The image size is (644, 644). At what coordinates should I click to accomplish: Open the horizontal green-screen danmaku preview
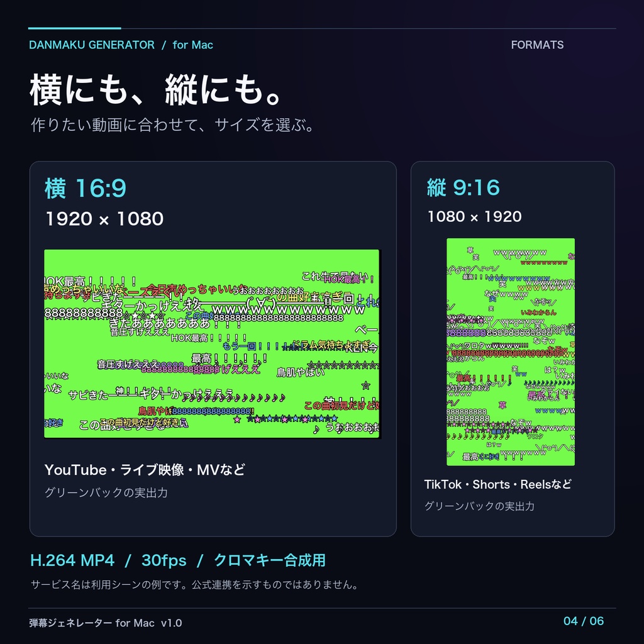tap(213, 344)
